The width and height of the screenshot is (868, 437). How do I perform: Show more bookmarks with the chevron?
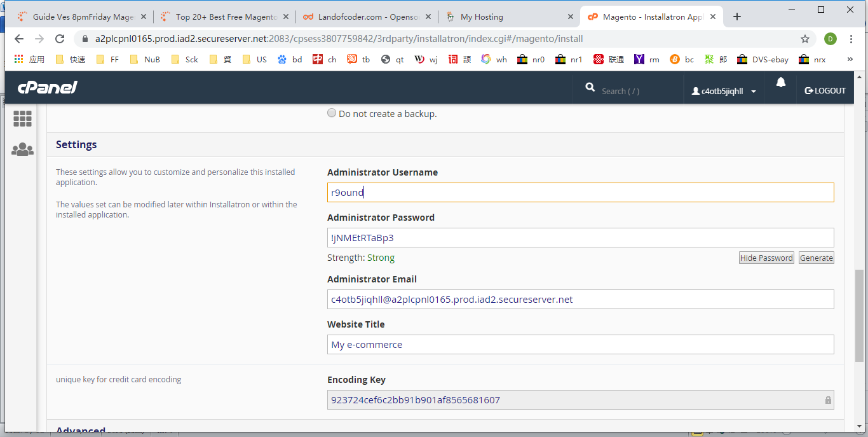[850, 59]
